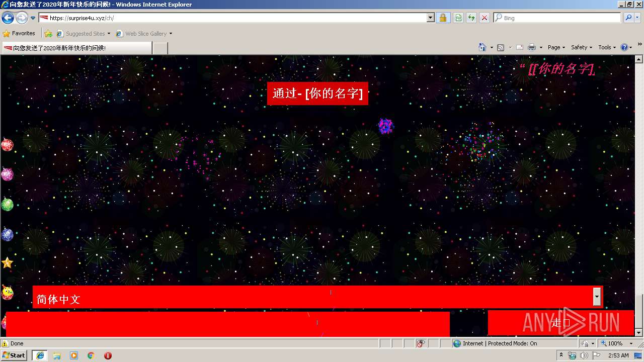
Task: Open a new blank tab
Action: 160,48
